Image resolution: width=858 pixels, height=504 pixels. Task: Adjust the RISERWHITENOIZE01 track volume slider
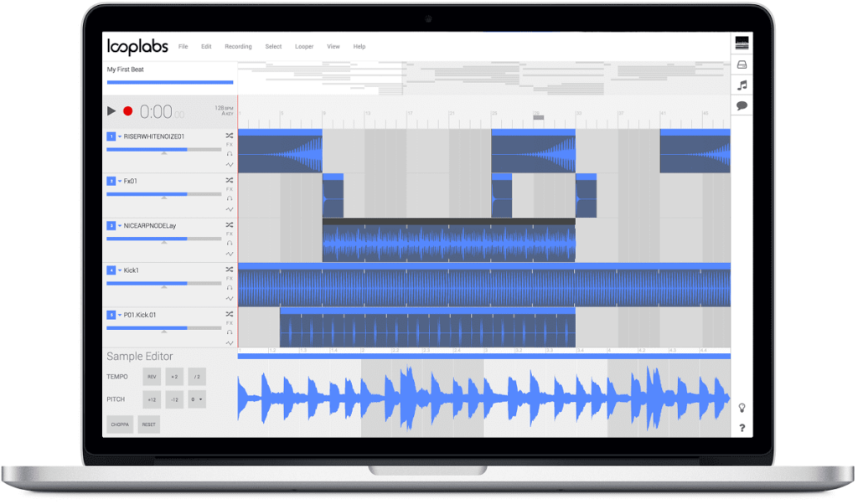tap(163, 150)
